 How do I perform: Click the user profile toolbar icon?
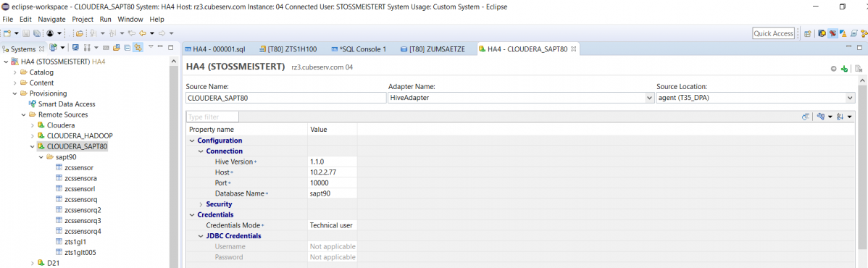point(50,33)
